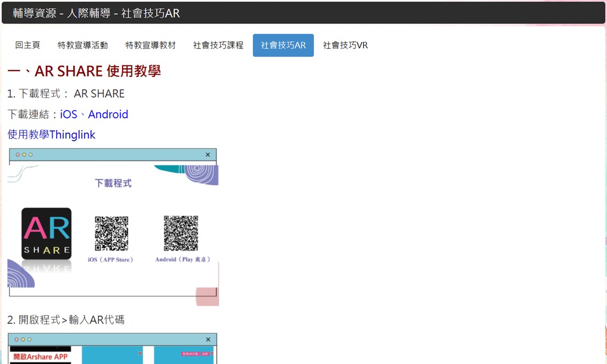The image size is (607, 364).
Task: Click the AR SHARE 使用教學 heading
Action: coord(84,71)
